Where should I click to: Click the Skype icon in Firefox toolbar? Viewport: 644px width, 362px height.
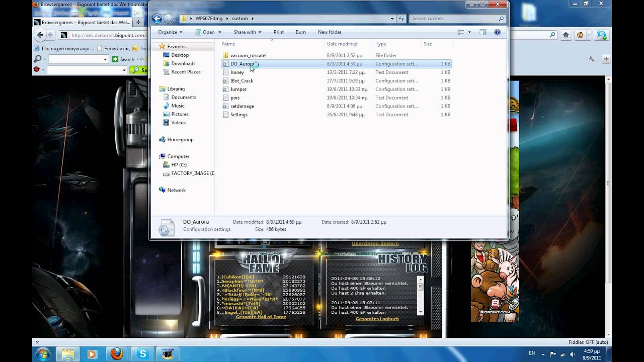click(601, 35)
